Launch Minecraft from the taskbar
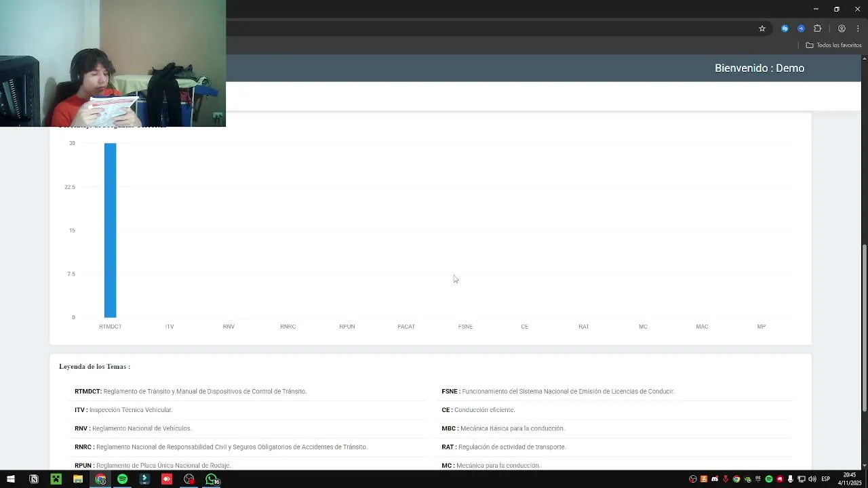Viewport: 868px width, 488px height. pos(56,479)
